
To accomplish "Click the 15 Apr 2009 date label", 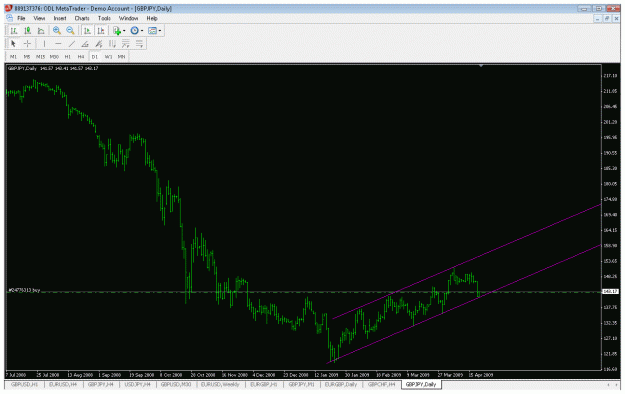I will (480, 375).
